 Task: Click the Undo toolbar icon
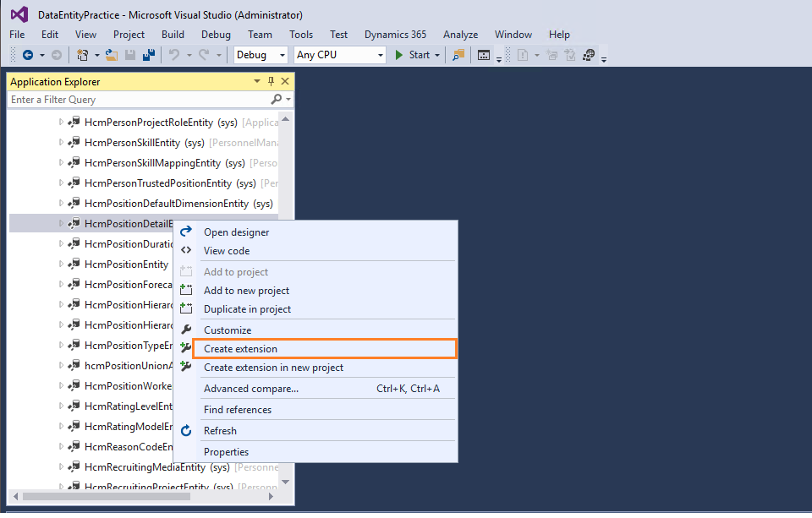tap(175, 54)
